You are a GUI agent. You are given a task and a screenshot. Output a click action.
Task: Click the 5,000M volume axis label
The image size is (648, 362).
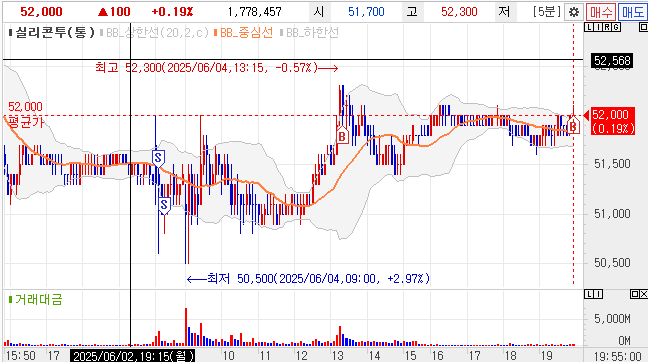612,319
